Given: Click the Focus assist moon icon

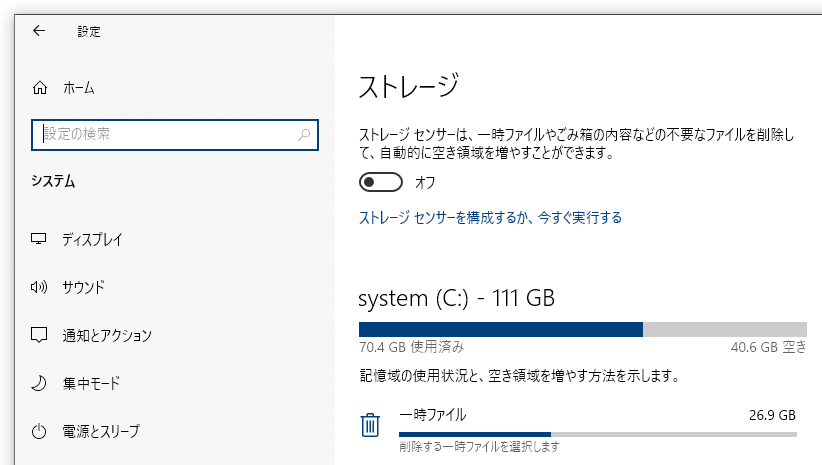Looking at the screenshot, I should click(x=40, y=383).
